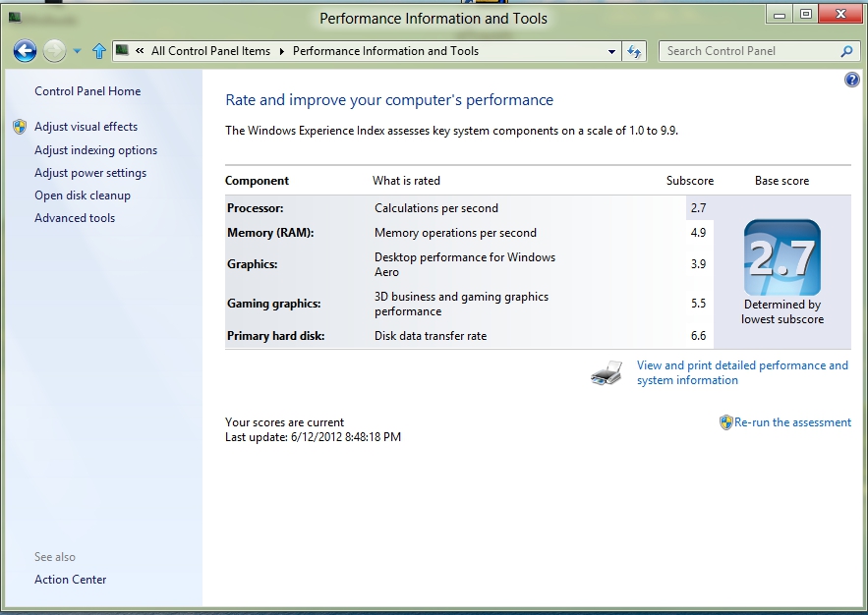Click 'Determined by lowest subscore' caption

[x=782, y=312]
